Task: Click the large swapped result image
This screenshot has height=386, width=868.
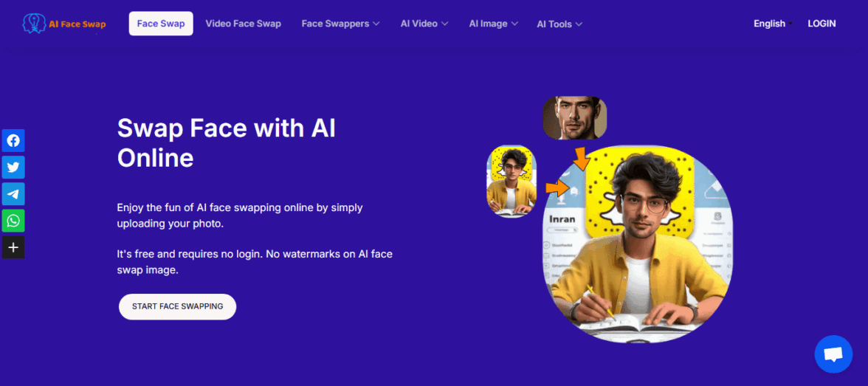Action: pyautogui.click(x=636, y=244)
